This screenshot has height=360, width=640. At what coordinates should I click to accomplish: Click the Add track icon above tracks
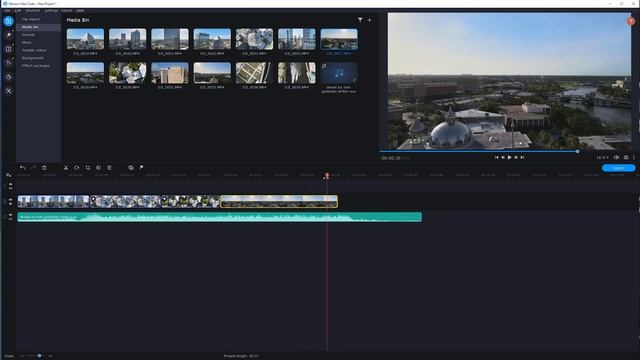point(9,175)
